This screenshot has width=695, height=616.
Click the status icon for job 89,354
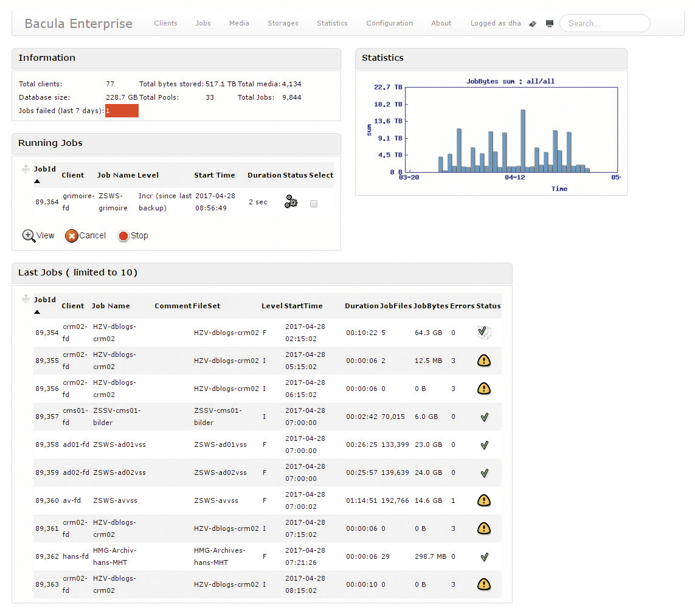484,332
